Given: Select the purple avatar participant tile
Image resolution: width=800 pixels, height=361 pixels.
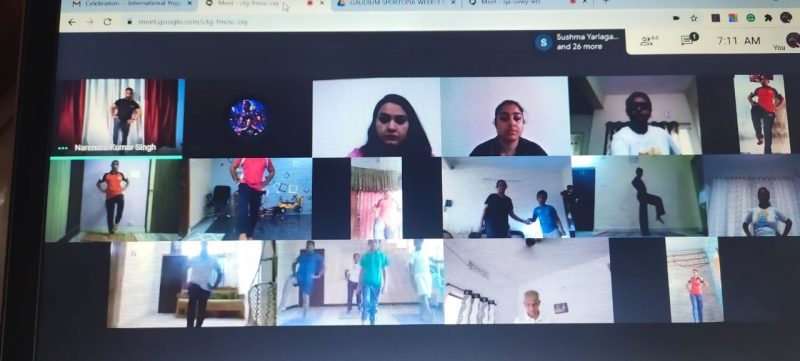Looking at the screenshot, I should pyautogui.click(x=248, y=117).
